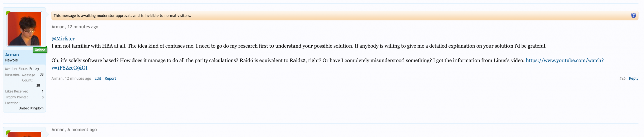Follow the @Mirfster mention link
Viewport: 644px width, 137px height.
coord(63,39)
